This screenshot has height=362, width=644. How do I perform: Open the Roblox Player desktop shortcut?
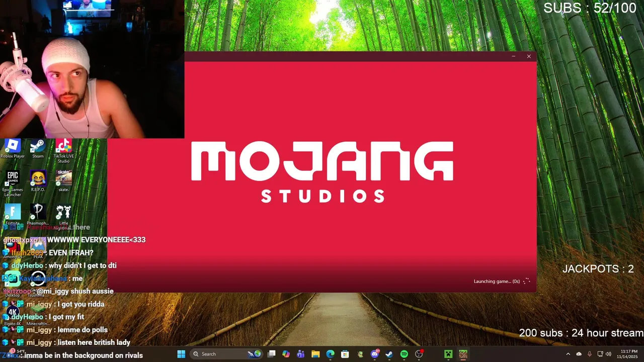13,149
